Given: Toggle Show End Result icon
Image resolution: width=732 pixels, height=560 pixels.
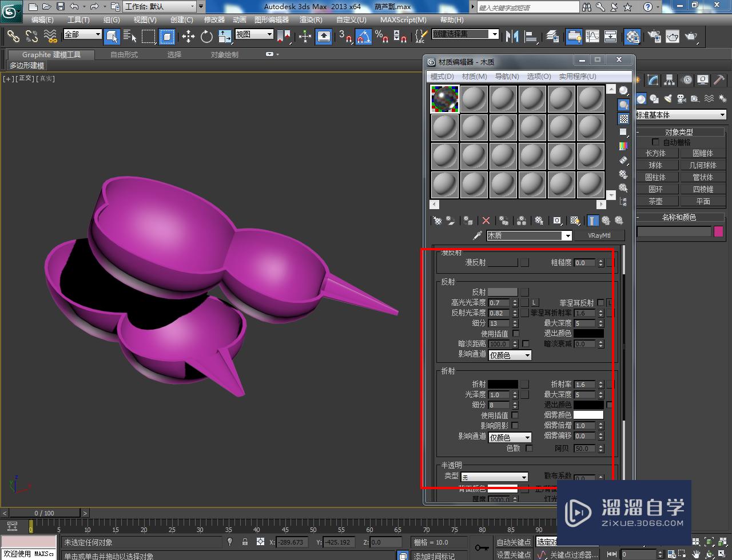Looking at the screenshot, I should click(592, 221).
